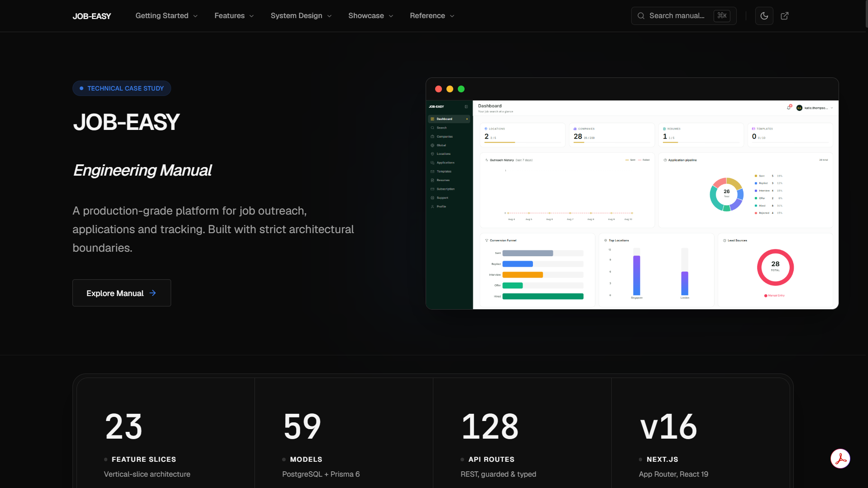The width and height of the screenshot is (868, 488).
Task: Click the notification bell in dashboard preview
Action: tap(789, 108)
